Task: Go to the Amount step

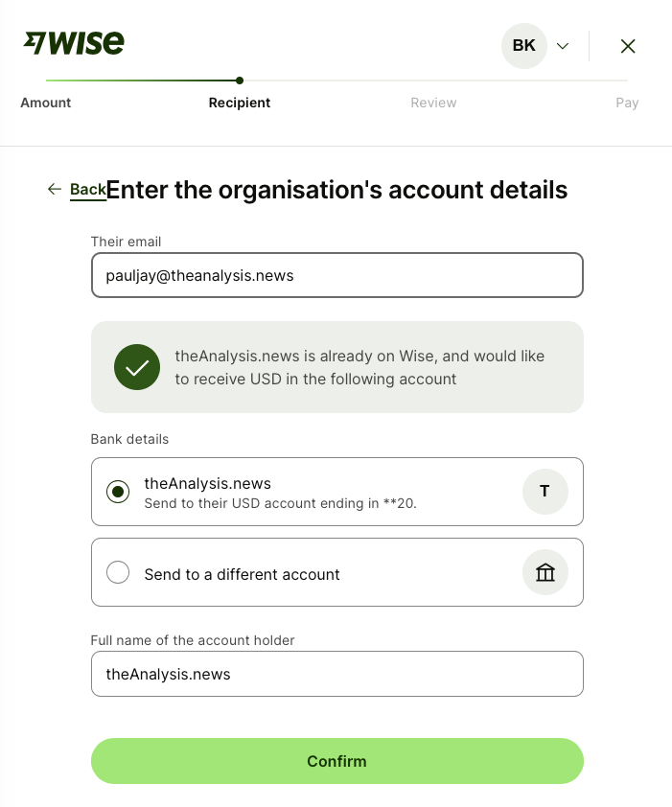Action: (x=46, y=103)
